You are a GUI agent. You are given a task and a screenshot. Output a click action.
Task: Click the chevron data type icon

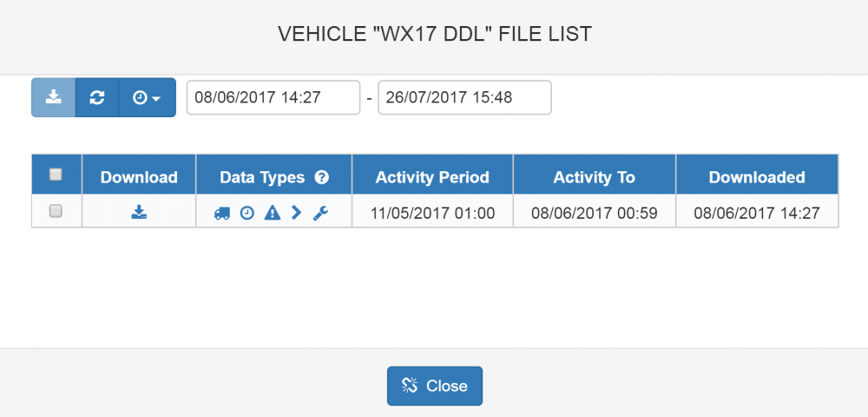click(297, 212)
